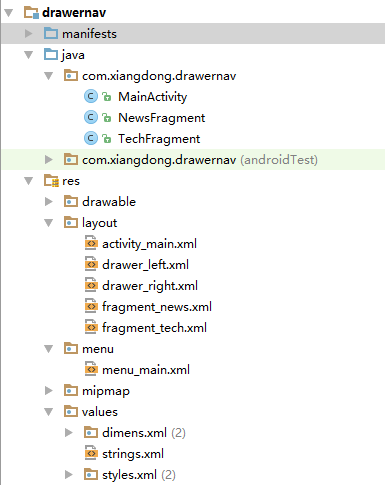Expand the styles.xml group arrow
385x485 pixels.
click(69, 474)
